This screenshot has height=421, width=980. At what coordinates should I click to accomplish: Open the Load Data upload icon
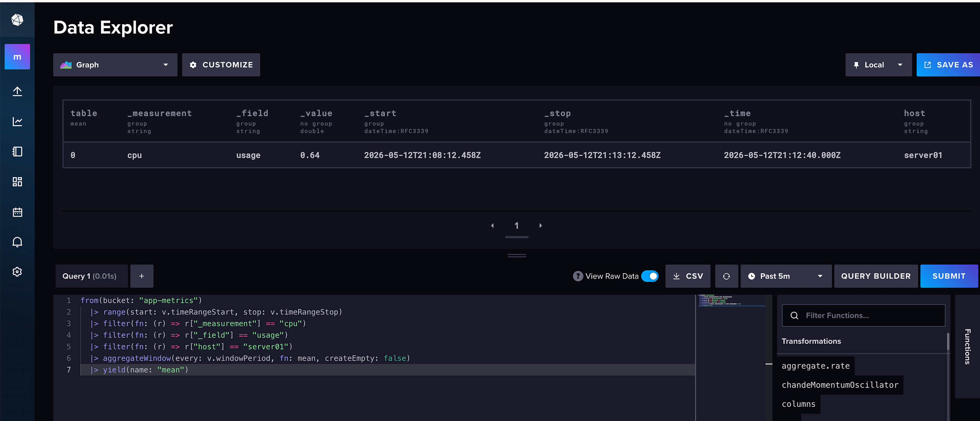tap(17, 91)
